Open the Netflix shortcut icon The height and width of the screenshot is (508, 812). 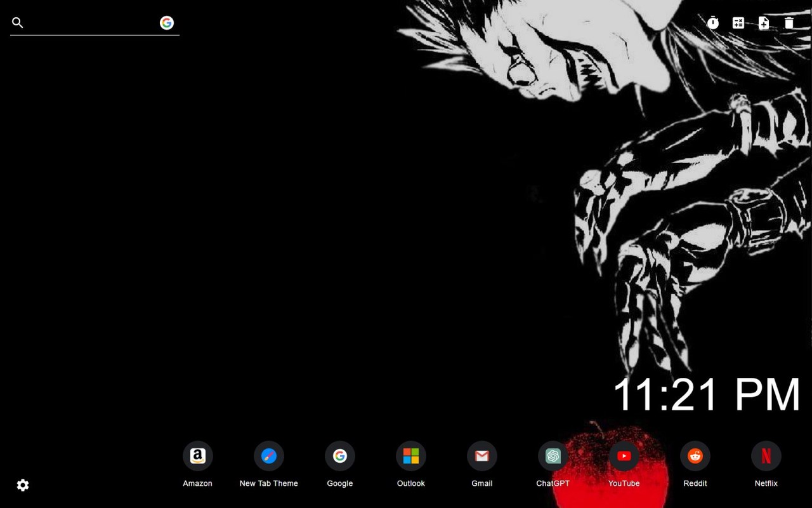pyautogui.click(x=766, y=456)
